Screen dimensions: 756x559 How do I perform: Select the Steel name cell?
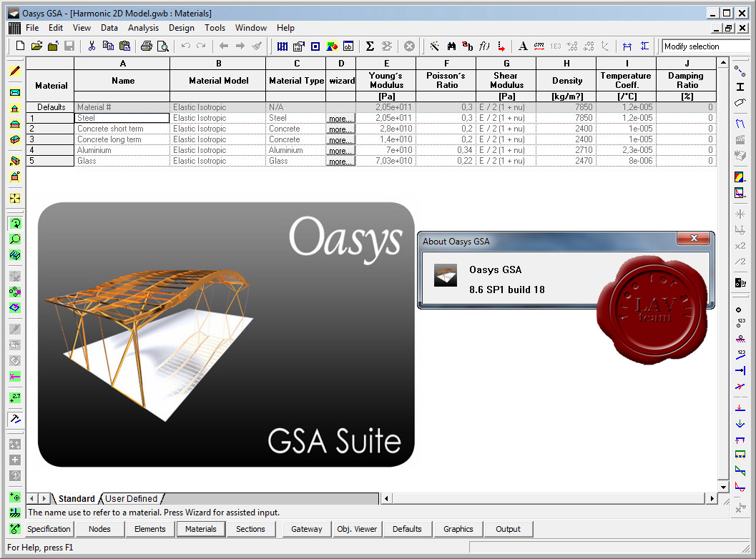coord(122,118)
